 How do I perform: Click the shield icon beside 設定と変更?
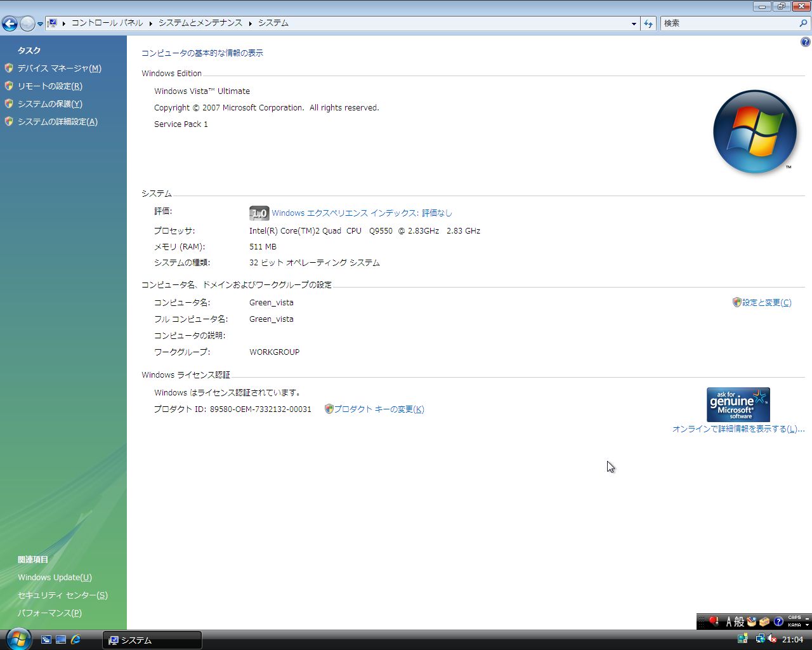[x=737, y=302]
